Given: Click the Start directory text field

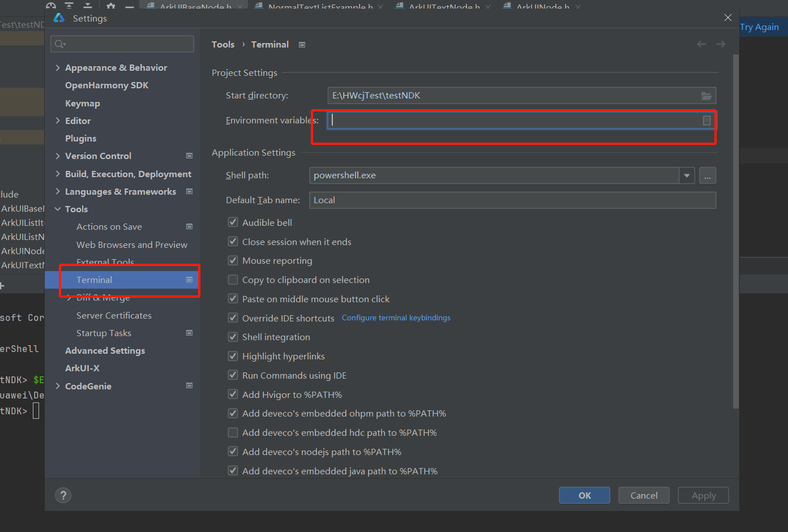Looking at the screenshot, I should (522, 96).
